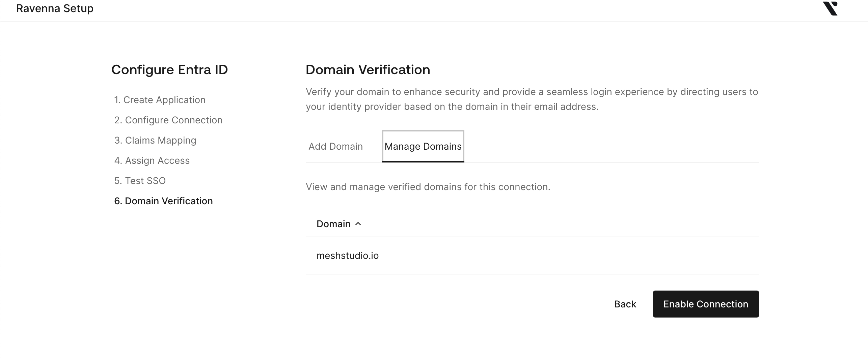Select the Manage Domains tab
Image resolution: width=868 pixels, height=360 pixels.
tap(423, 146)
